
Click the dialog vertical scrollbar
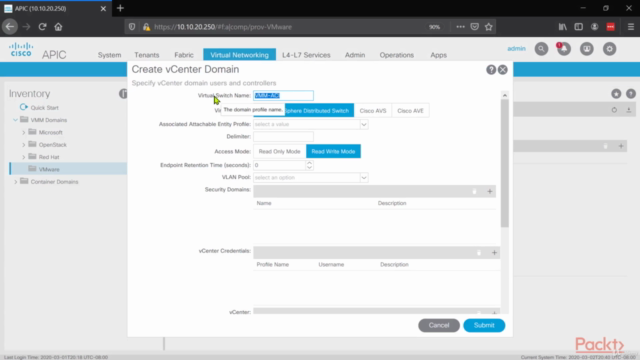point(504,163)
